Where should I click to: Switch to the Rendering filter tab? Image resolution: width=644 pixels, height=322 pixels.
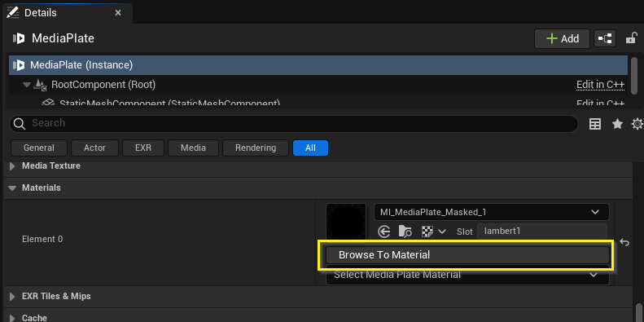click(256, 148)
